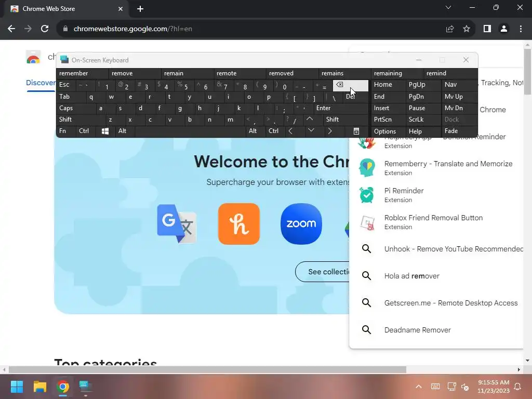Screen dimensions: 532x399
Task: Open Options on On-Screen Keyboard
Action: pyautogui.click(x=388, y=131)
